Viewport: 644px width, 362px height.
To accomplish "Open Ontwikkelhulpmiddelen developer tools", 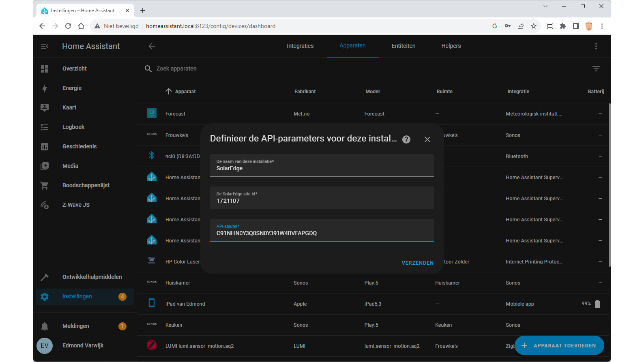I will pyautogui.click(x=92, y=277).
